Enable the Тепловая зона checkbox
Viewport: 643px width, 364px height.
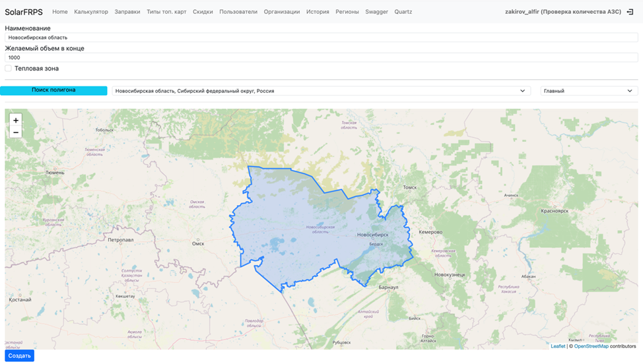point(8,69)
